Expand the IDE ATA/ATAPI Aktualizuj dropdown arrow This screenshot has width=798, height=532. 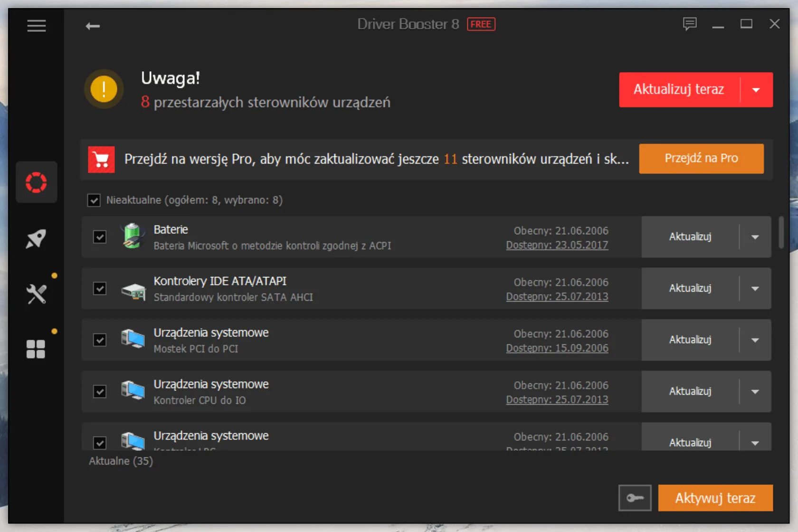click(x=755, y=288)
